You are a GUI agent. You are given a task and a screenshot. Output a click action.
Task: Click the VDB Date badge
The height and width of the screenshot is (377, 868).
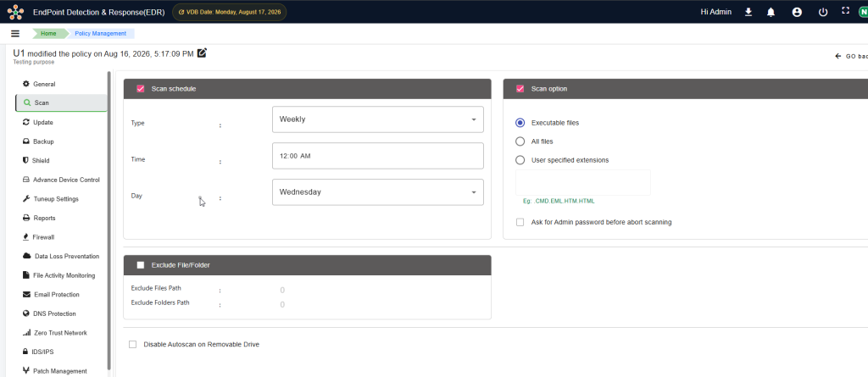pos(230,12)
